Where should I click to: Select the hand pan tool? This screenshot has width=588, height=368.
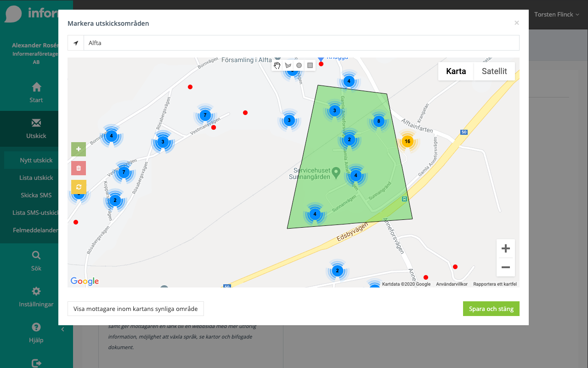coord(277,65)
